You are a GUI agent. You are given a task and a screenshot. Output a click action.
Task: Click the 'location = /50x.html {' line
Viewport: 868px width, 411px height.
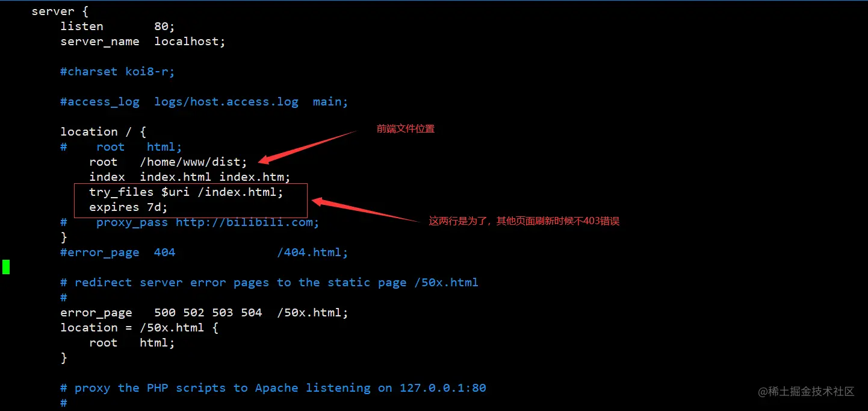click(139, 328)
